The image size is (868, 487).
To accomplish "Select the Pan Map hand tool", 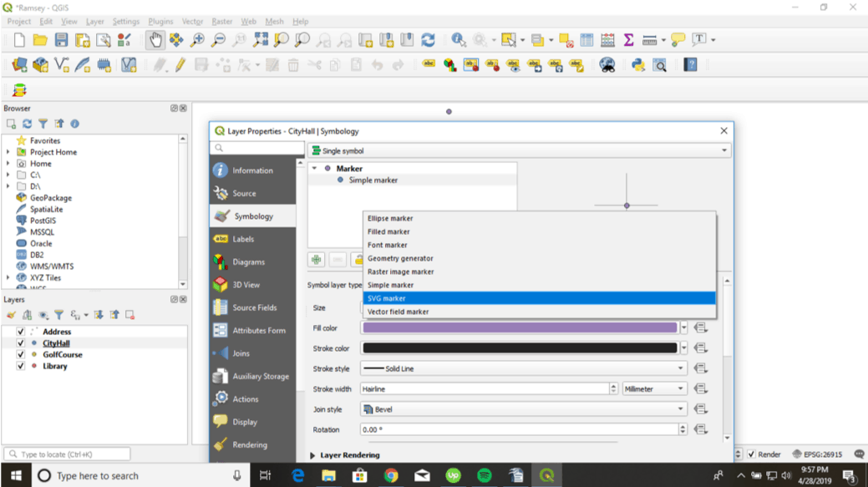I will click(155, 40).
